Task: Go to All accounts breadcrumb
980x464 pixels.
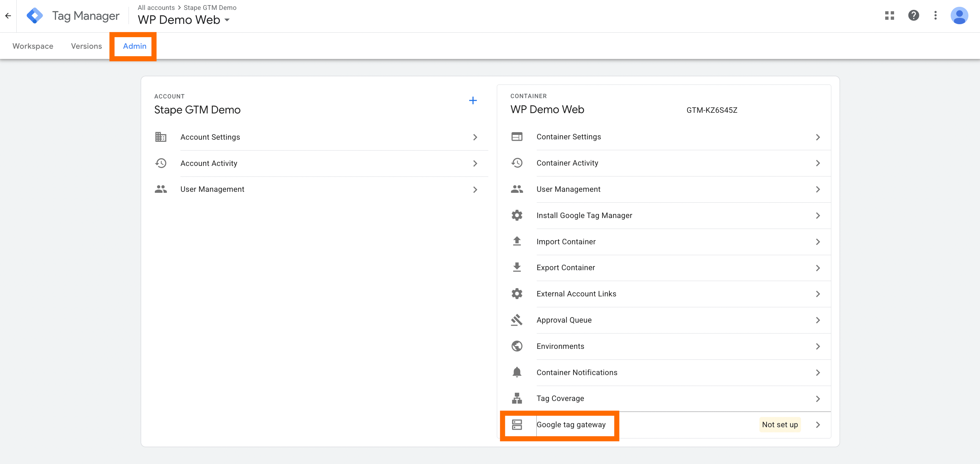Action: (156, 7)
